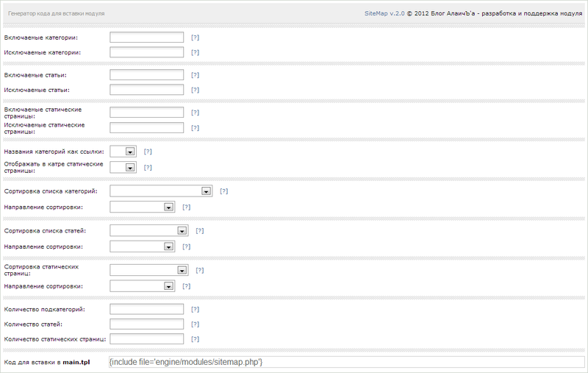The height and width of the screenshot is (373, 588).
Task: Focus the Исключаемые статьи text field
Action: pyautogui.click(x=146, y=90)
